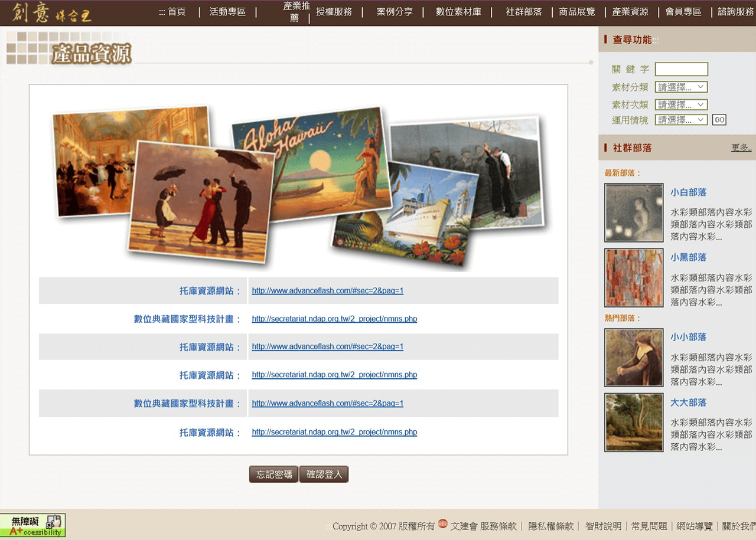Click the 小小部落 title link
This screenshot has width=756, height=540.
pos(688,337)
